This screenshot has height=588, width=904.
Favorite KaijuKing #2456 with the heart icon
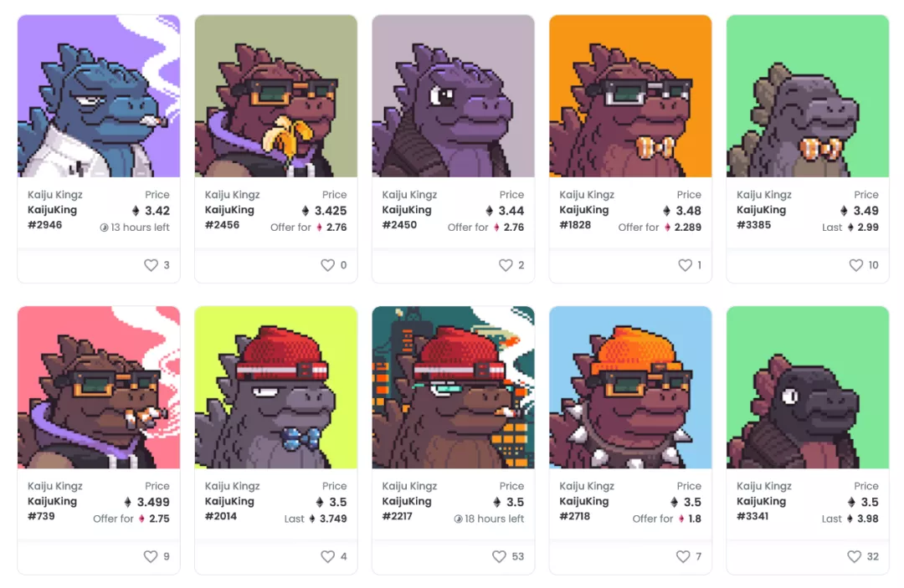pos(327,265)
